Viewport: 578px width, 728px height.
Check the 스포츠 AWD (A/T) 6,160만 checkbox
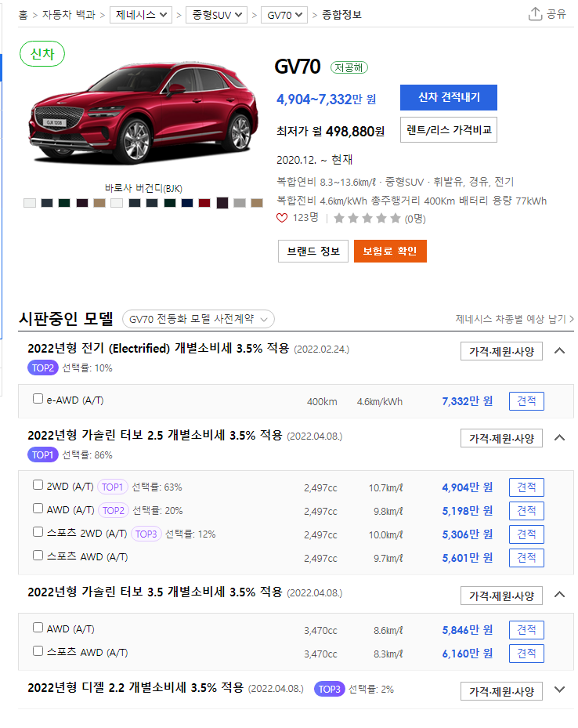tap(38, 651)
